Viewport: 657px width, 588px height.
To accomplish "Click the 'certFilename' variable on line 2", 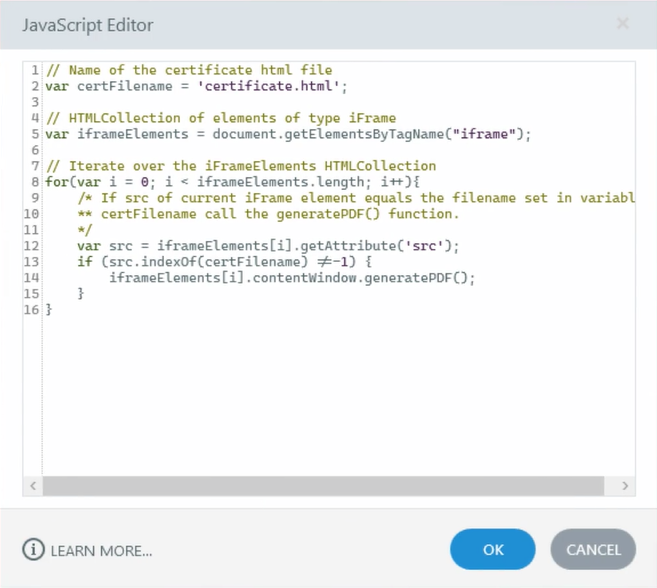I will [x=124, y=86].
